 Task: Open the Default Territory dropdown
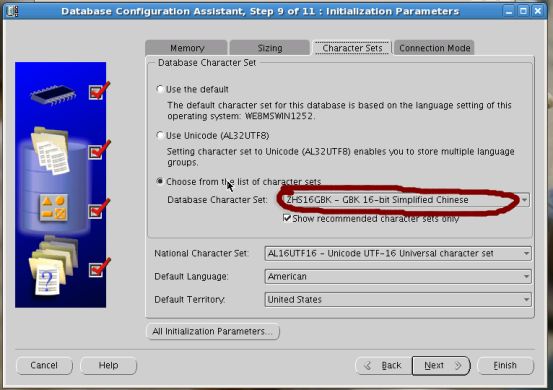coord(398,299)
